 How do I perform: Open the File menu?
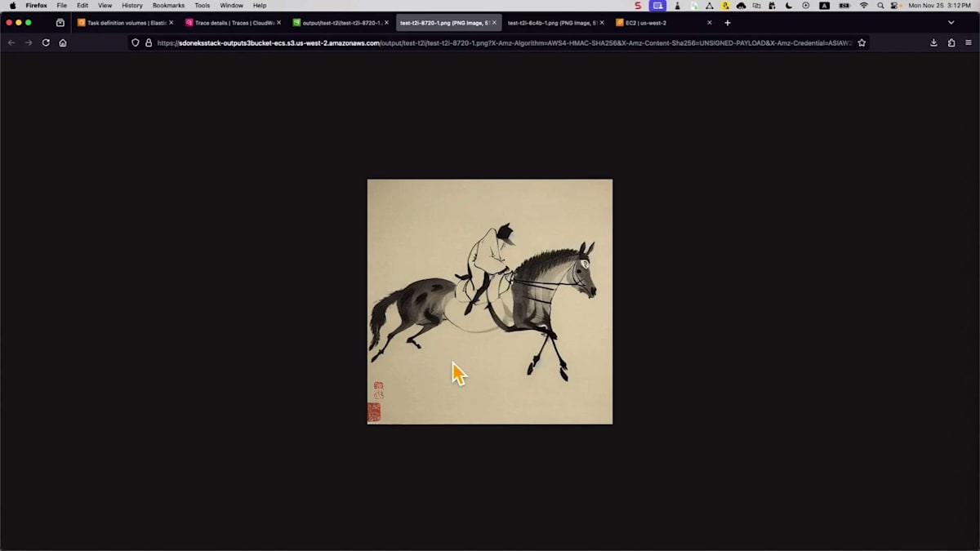61,6
